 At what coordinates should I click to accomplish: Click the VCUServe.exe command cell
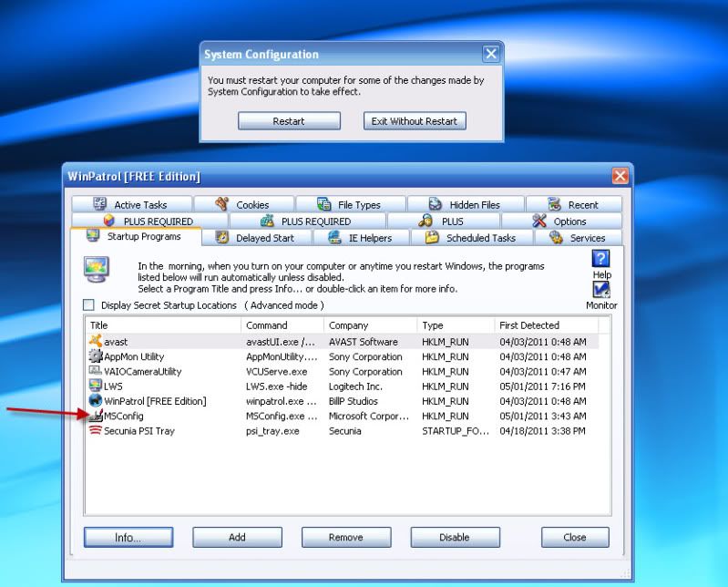[x=277, y=372]
